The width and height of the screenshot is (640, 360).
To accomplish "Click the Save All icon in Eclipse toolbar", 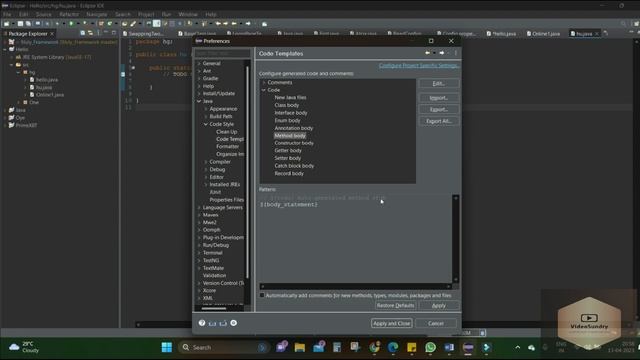I will (x=28, y=24).
